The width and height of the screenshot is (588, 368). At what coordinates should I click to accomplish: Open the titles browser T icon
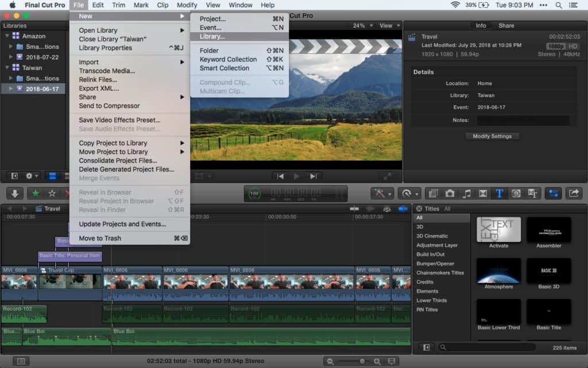tap(499, 193)
